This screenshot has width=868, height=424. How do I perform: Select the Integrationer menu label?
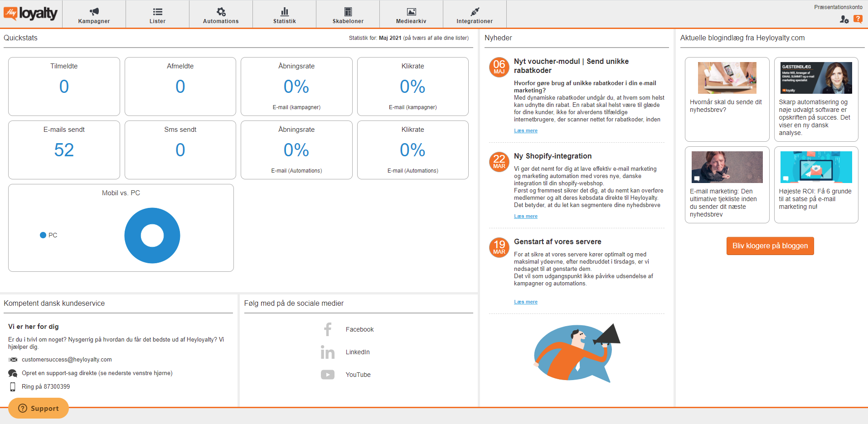[x=475, y=21]
